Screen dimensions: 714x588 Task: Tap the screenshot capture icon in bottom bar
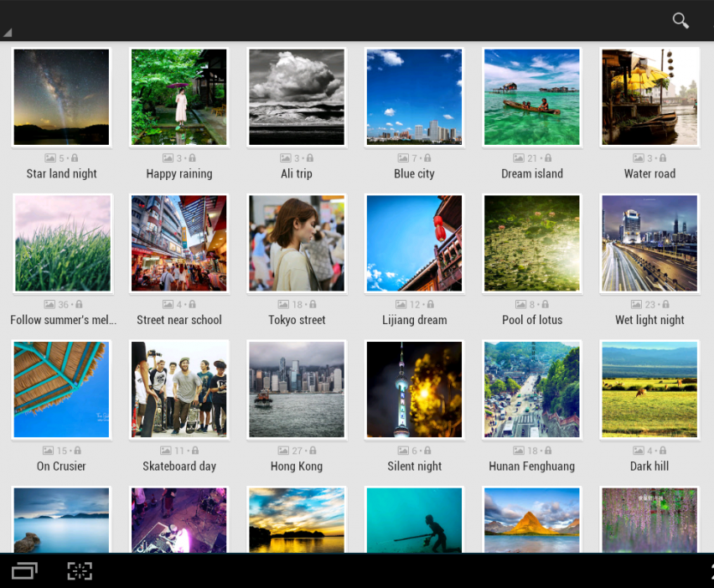80,571
